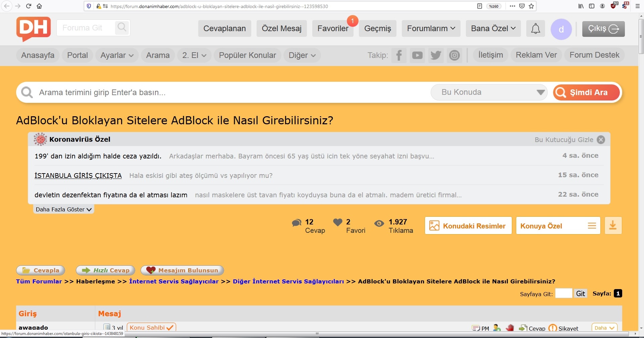Toggle reader view icon in address bar

tap(480, 6)
